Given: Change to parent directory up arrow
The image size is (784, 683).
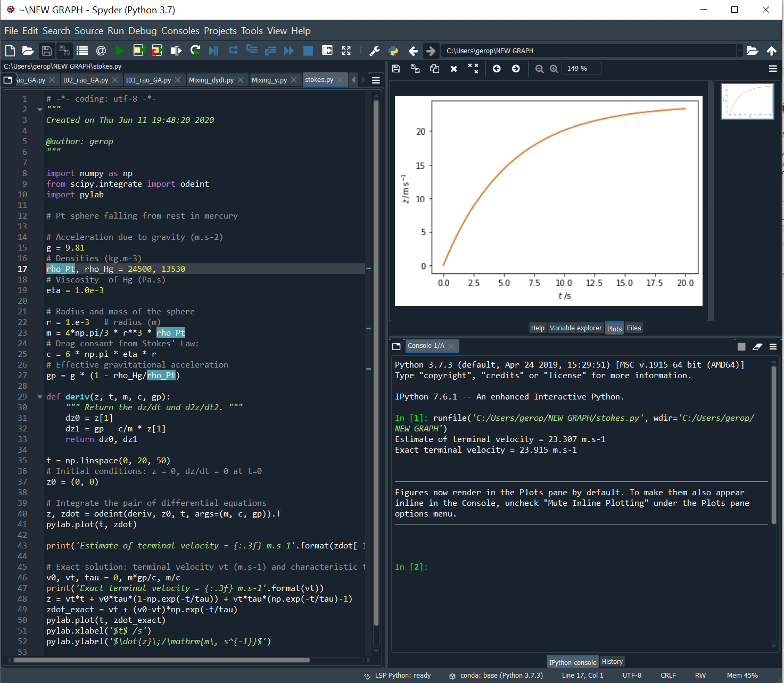Looking at the screenshot, I should tap(772, 51).
